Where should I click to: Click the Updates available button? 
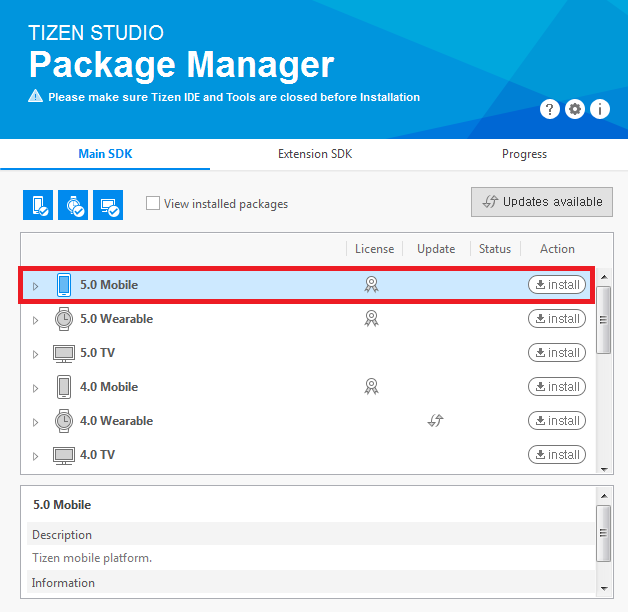(x=542, y=202)
